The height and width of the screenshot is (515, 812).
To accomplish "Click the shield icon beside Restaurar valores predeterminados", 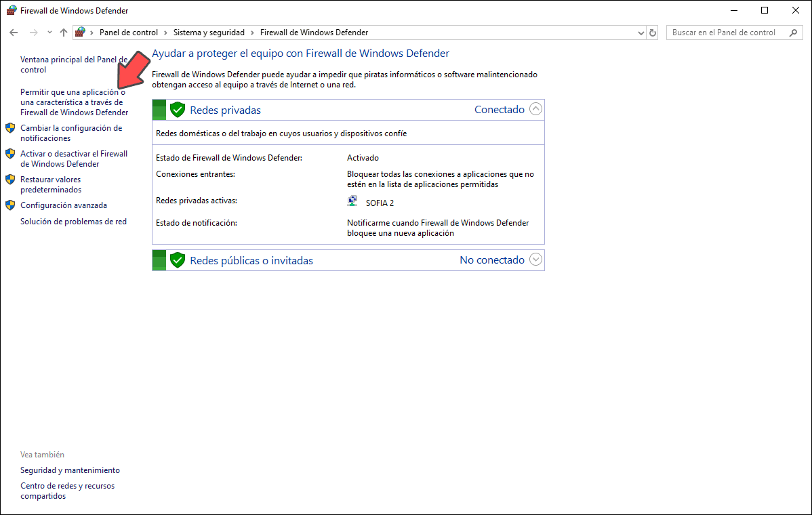I will 10,180.
